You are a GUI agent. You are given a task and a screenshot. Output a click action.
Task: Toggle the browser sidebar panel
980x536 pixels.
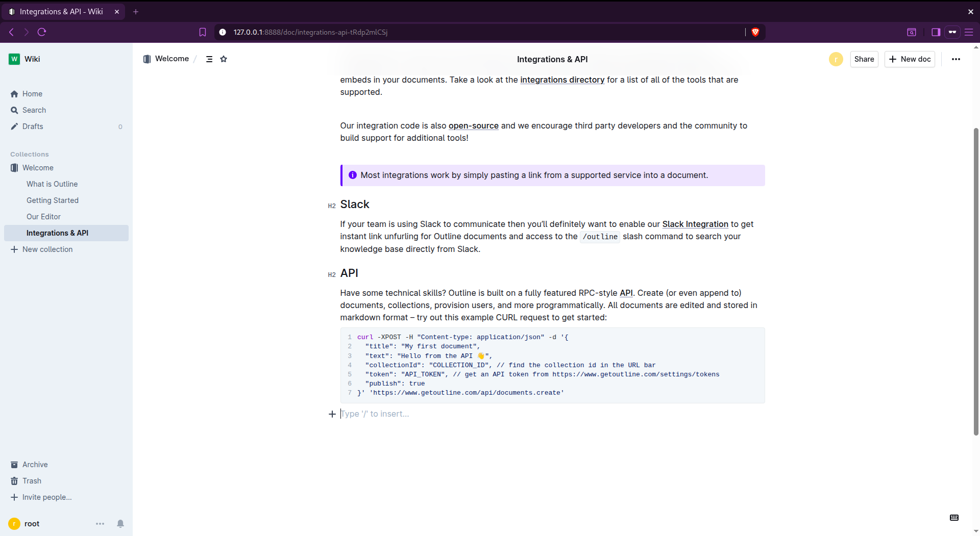[x=936, y=32]
